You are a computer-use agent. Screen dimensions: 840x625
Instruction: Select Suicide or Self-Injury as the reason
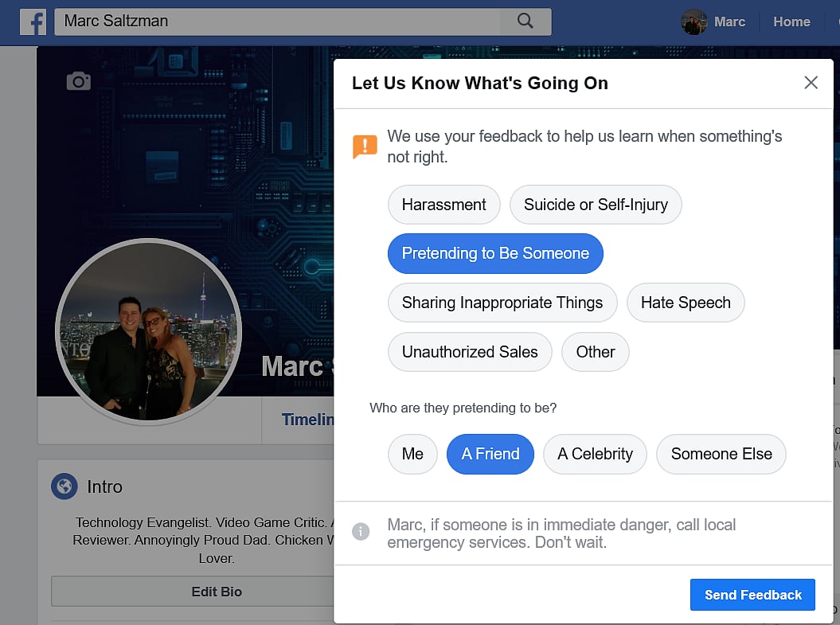pyautogui.click(x=596, y=205)
